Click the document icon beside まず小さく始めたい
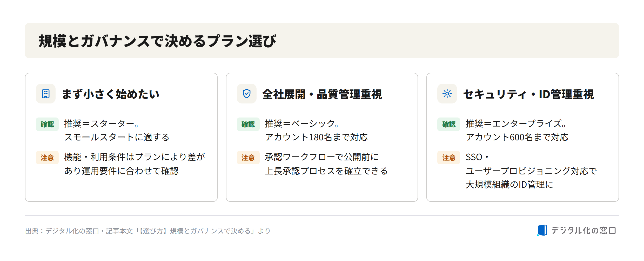This screenshot has height=261, width=644. (x=46, y=94)
